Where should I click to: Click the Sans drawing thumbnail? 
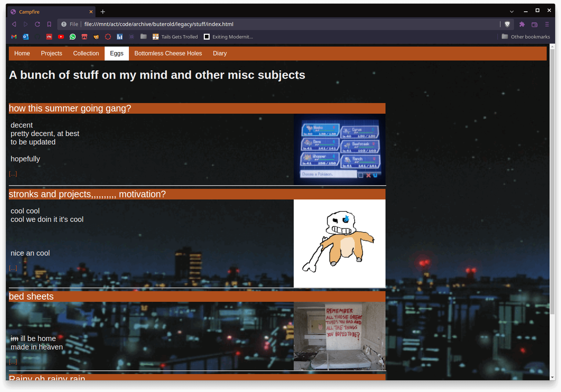[339, 243]
